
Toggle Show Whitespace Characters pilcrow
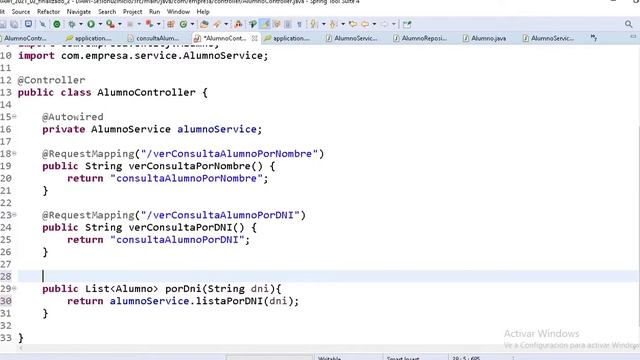pyautogui.click(x=299, y=24)
